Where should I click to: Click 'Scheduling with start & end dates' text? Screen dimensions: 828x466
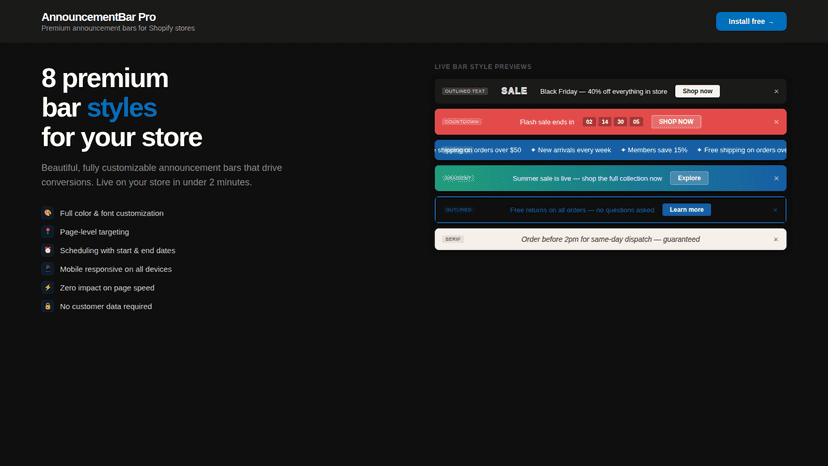(x=117, y=250)
